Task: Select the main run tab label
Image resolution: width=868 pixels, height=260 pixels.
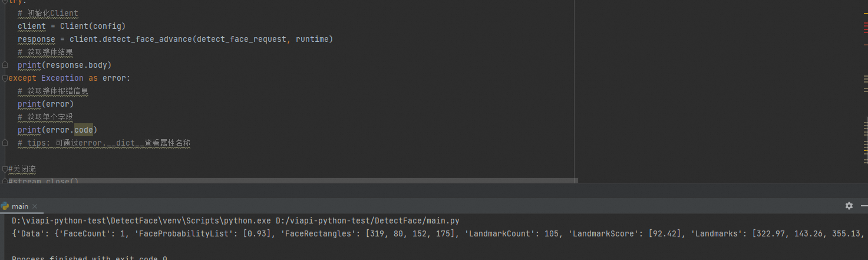Action: (20, 206)
